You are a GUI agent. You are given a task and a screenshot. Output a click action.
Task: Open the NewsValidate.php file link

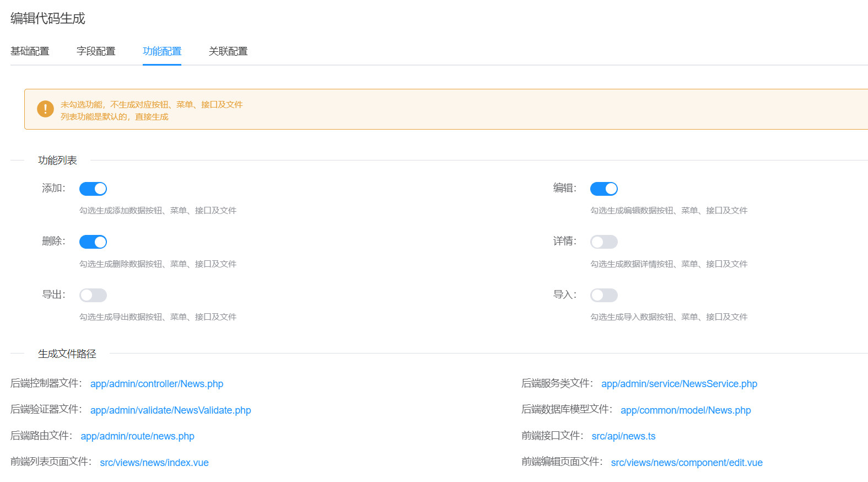(170, 410)
